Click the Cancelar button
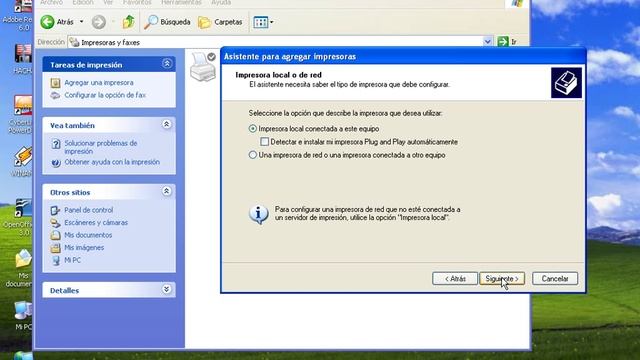 [x=555, y=278]
